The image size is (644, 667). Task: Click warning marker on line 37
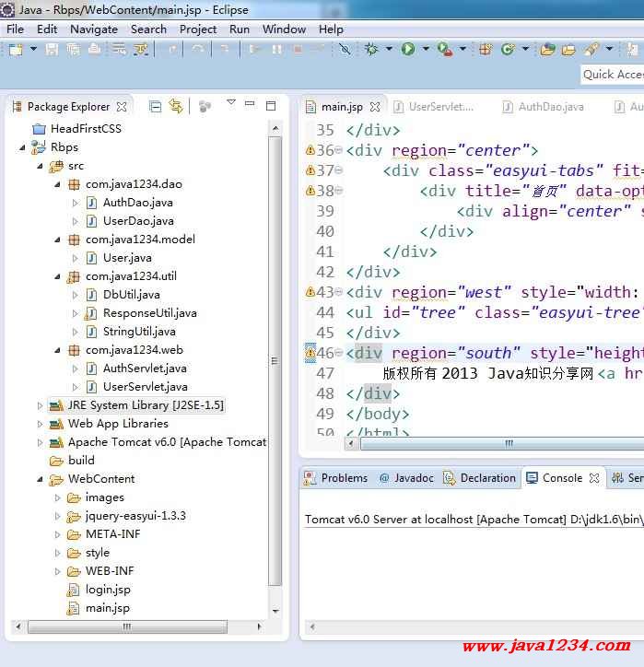[x=310, y=170]
